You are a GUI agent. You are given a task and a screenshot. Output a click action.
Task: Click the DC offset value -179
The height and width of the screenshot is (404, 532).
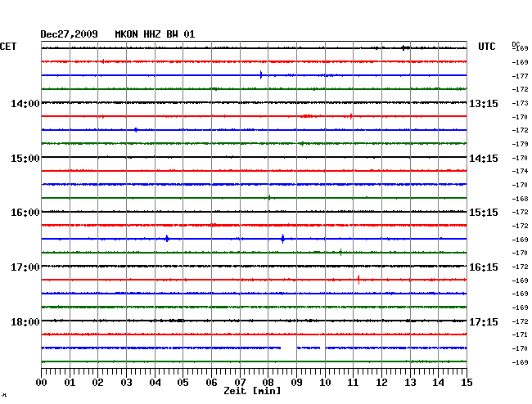tap(520, 144)
